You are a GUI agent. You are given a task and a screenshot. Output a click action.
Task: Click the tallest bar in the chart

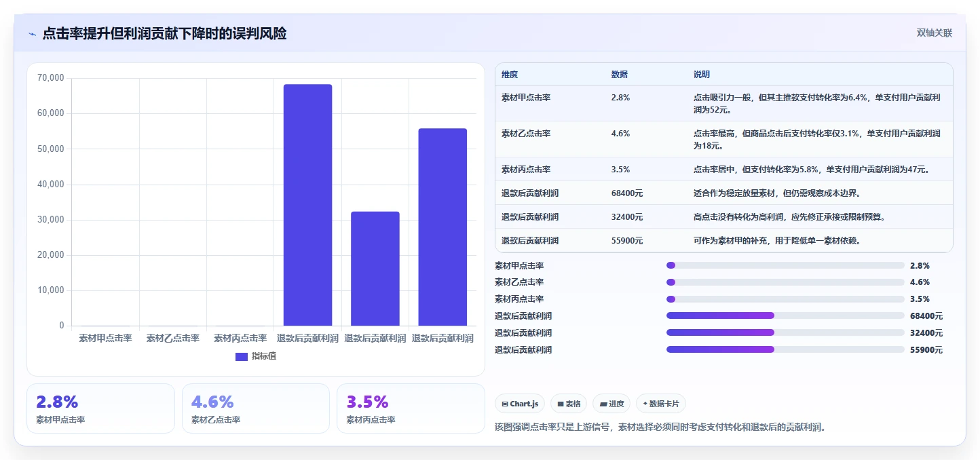pyautogui.click(x=307, y=205)
